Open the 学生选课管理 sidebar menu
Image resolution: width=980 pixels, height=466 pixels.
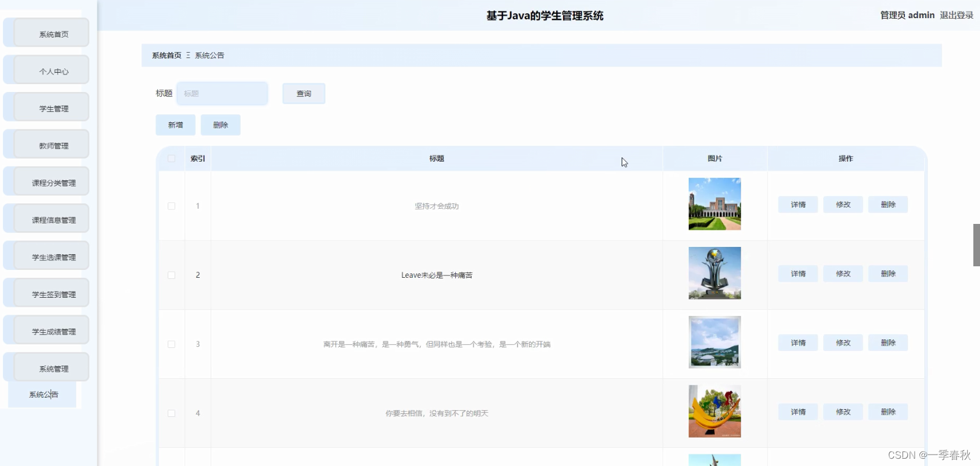click(x=47, y=257)
